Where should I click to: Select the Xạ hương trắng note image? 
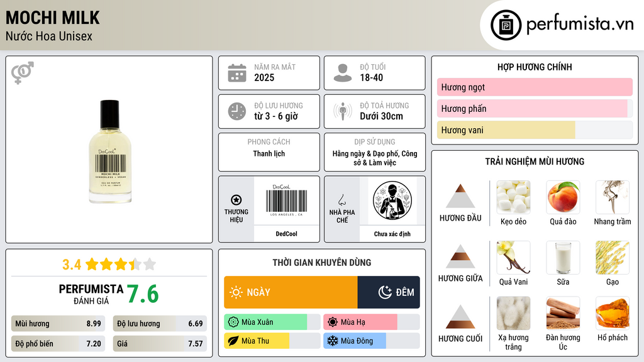point(513,314)
